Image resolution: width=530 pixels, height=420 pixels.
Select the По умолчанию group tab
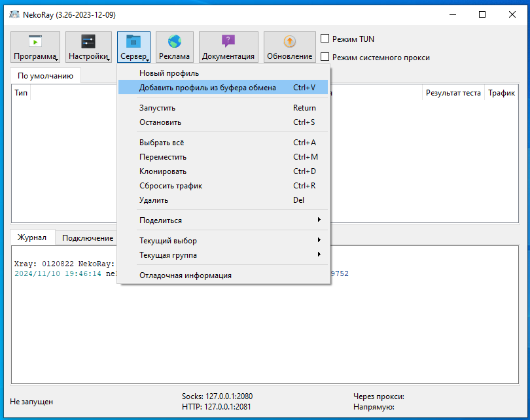[45, 76]
